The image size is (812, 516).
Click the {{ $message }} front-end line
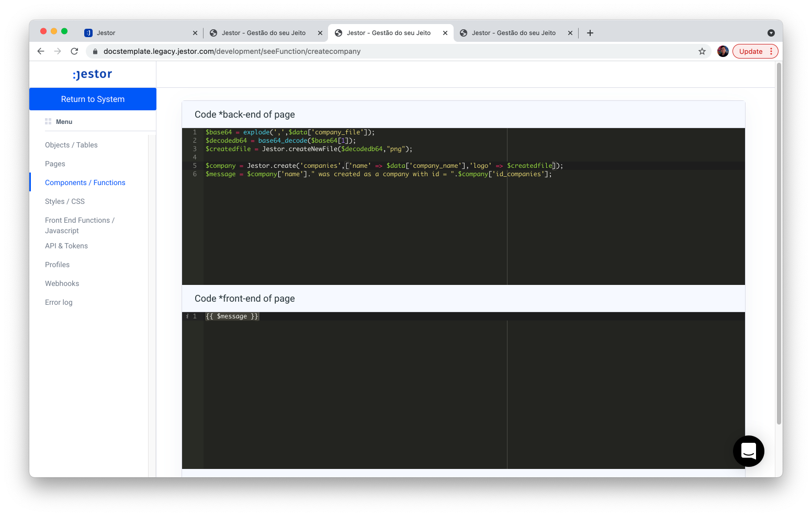pos(232,316)
